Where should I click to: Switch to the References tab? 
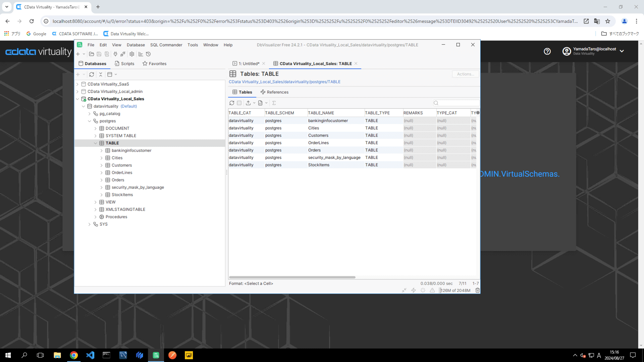274,92
